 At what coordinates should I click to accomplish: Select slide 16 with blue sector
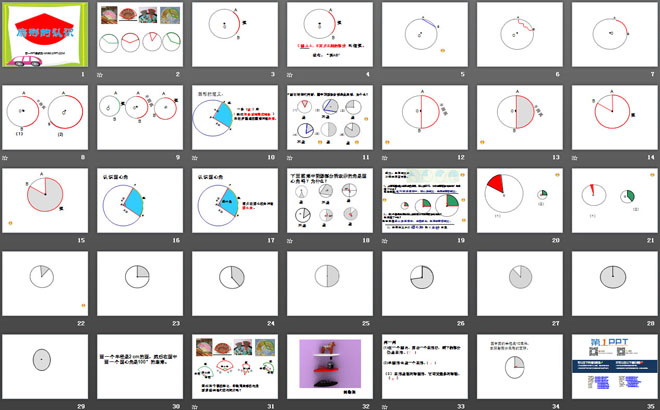coord(139,200)
